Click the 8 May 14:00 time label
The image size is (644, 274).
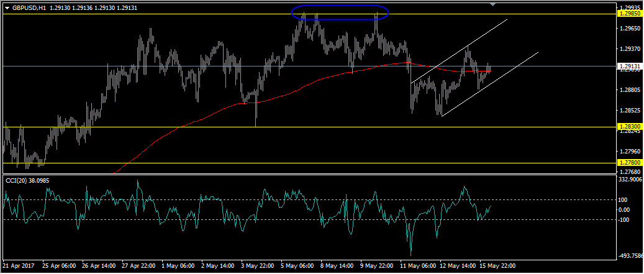coord(337,266)
